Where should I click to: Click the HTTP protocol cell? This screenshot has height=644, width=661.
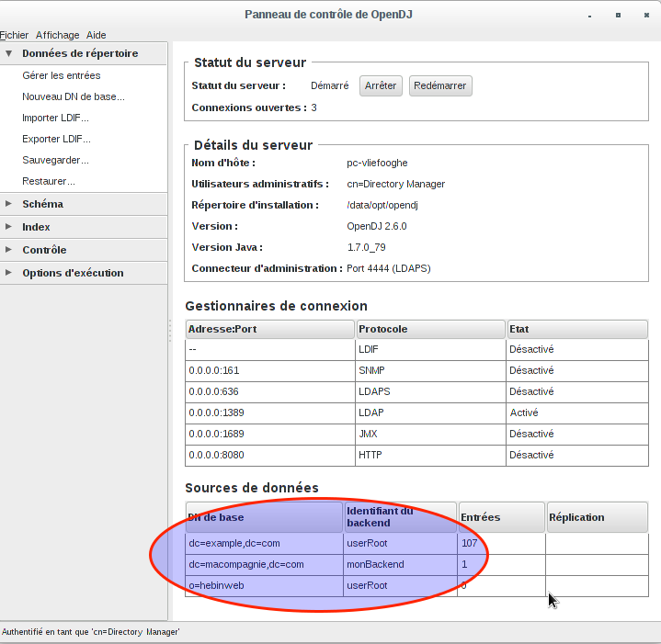[430, 455]
